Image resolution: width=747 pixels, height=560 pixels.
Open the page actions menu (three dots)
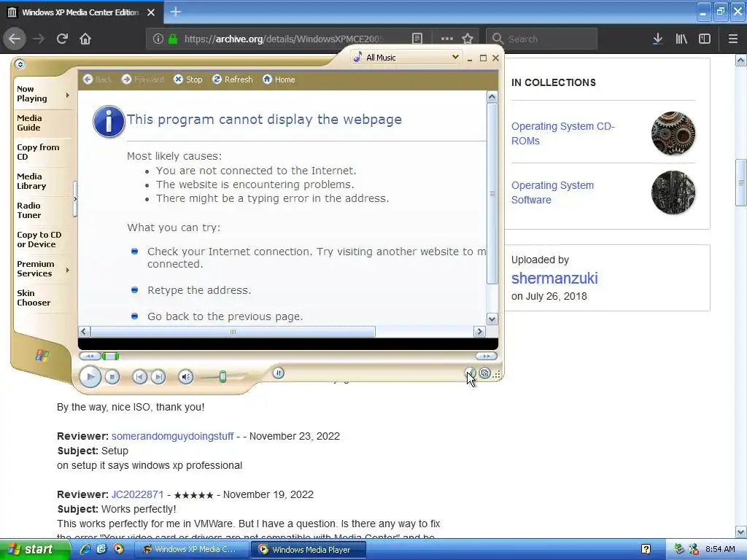(x=447, y=39)
